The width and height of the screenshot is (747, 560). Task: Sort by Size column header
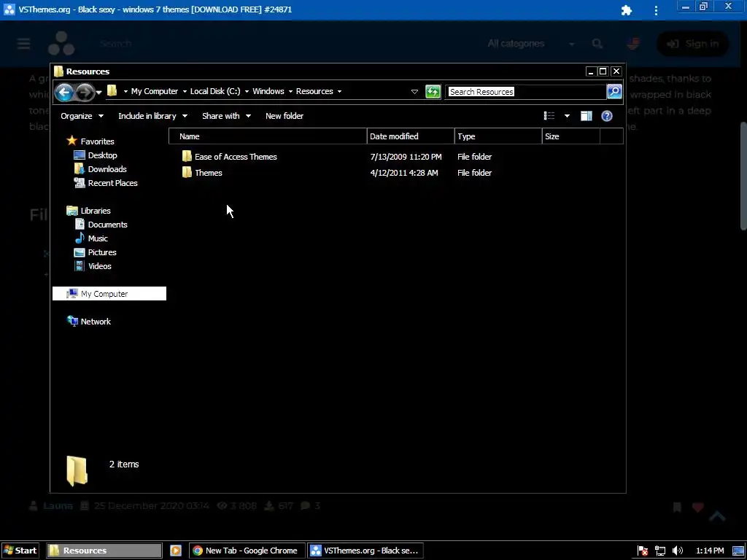pos(570,136)
